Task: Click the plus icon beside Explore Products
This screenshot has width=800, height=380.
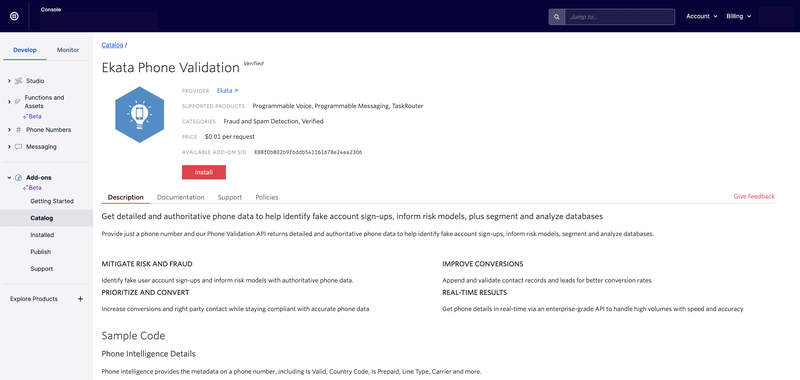Action: (80, 299)
